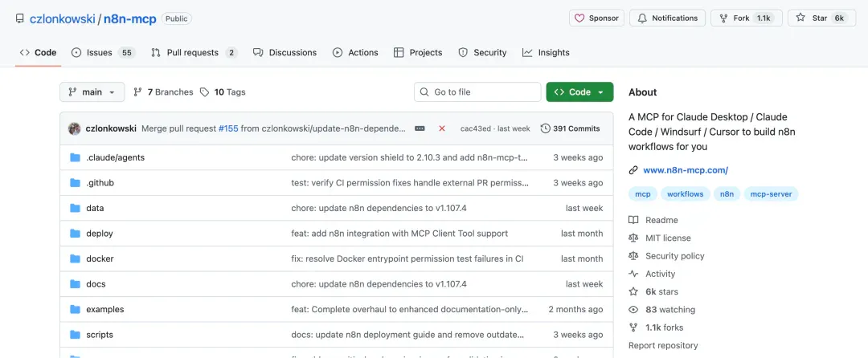
Task: Open commit hash cac43ed
Action: tap(477, 128)
